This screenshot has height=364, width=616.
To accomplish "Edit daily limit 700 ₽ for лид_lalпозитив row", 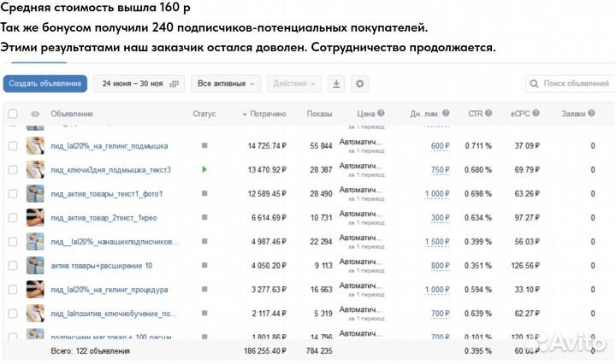I will [x=440, y=314].
